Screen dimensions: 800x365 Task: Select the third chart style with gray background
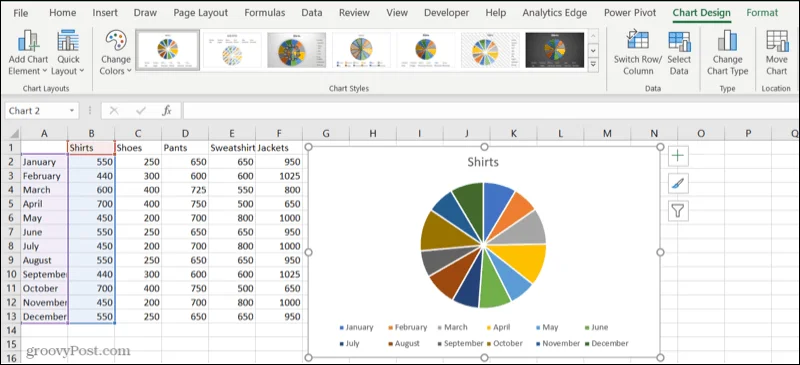296,50
